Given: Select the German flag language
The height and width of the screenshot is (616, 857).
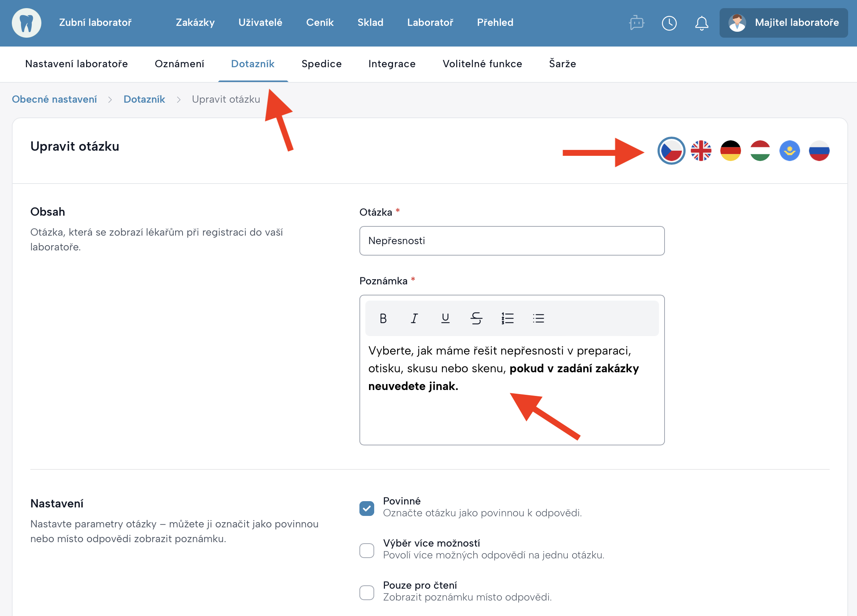Looking at the screenshot, I should pyautogui.click(x=730, y=151).
